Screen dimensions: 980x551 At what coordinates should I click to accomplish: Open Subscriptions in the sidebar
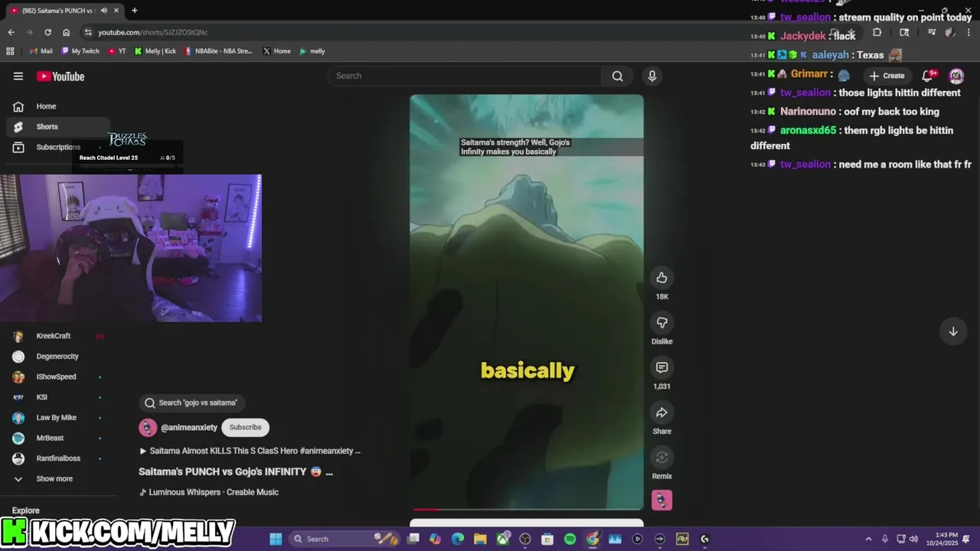(57, 147)
